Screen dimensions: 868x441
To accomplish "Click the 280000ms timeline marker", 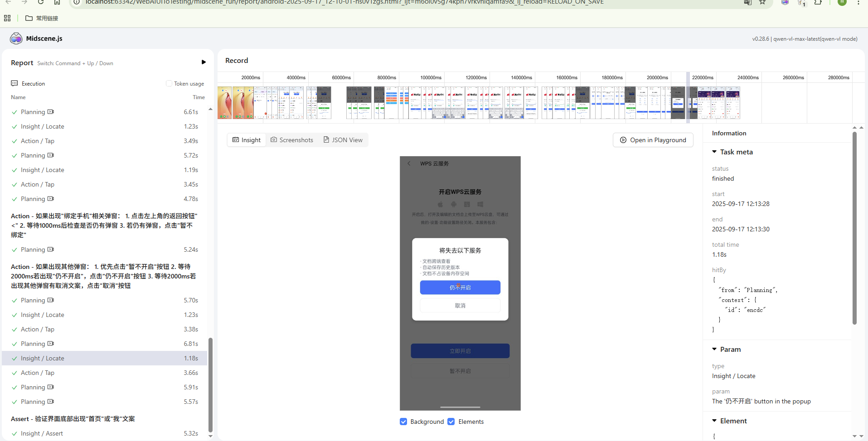I will click(839, 77).
